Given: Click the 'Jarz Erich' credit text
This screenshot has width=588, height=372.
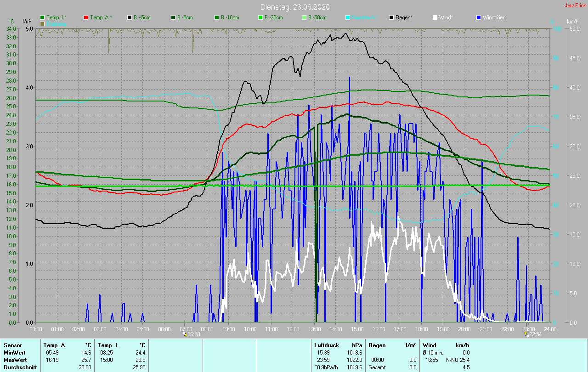Looking at the screenshot, I should click(x=575, y=6).
